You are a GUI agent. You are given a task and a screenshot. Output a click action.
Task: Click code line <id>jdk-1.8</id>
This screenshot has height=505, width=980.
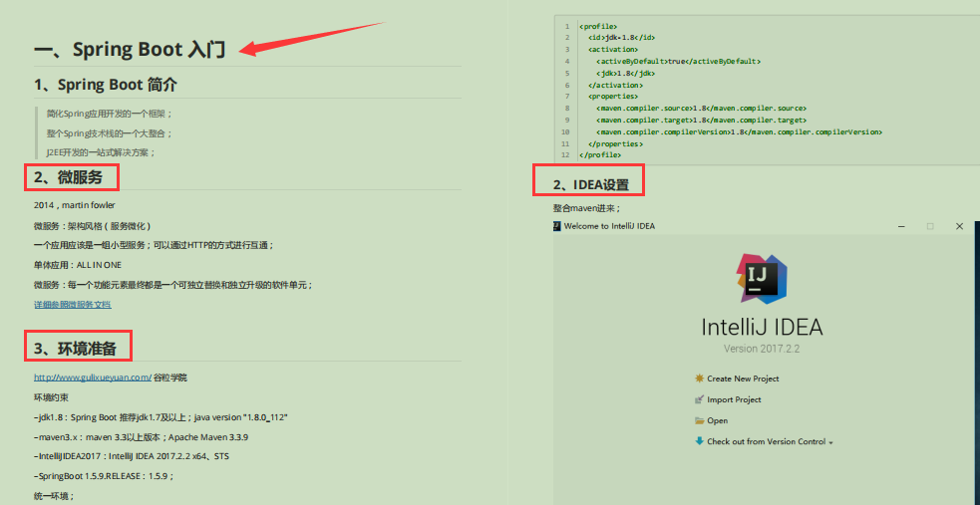pyautogui.click(x=621, y=38)
